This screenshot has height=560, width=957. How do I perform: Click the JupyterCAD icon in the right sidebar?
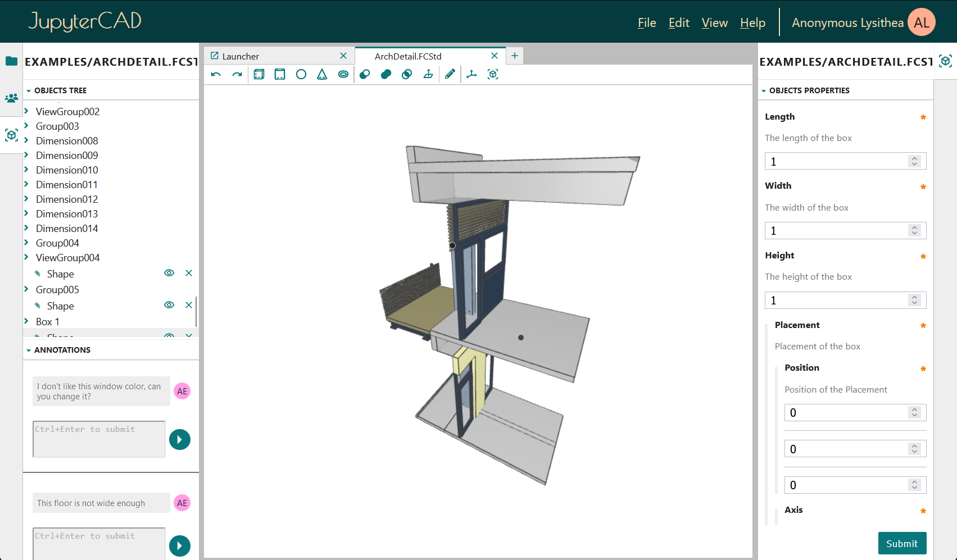[x=945, y=61]
